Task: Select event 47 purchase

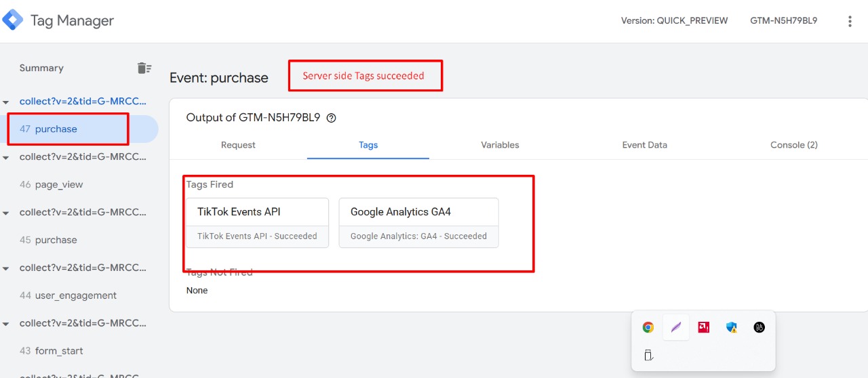Action: (x=79, y=129)
